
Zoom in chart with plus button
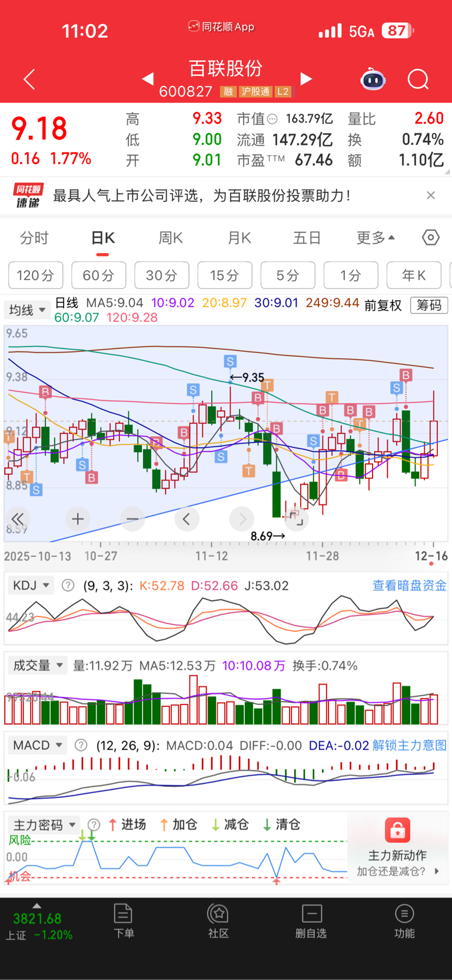[78, 519]
